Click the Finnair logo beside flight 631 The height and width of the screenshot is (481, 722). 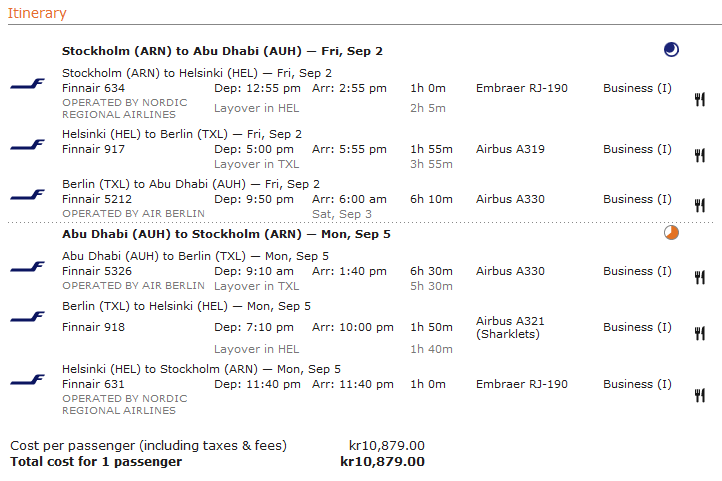click(28, 380)
